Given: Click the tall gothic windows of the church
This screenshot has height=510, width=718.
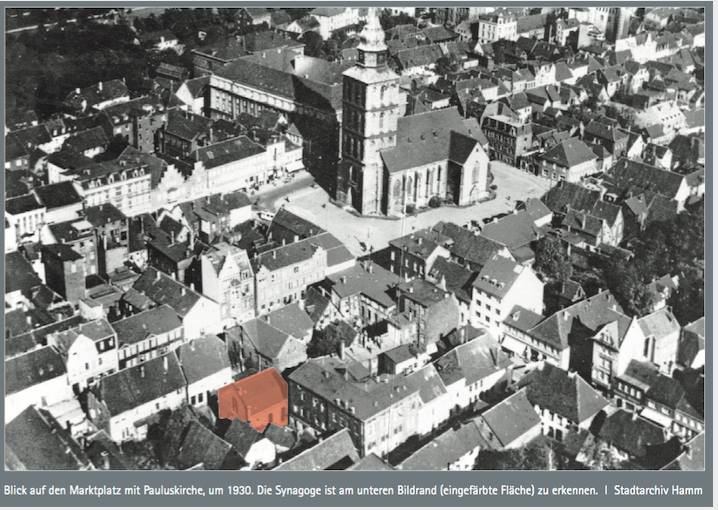Looking at the screenshot, I should [420, 187].
